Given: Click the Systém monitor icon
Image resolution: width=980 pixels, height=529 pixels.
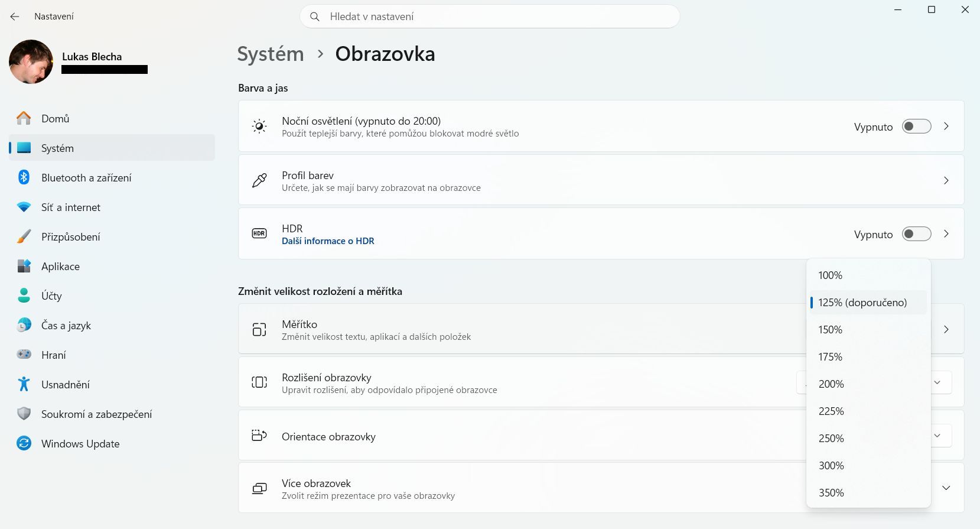Looking at the screenshot, I should 24,148.
